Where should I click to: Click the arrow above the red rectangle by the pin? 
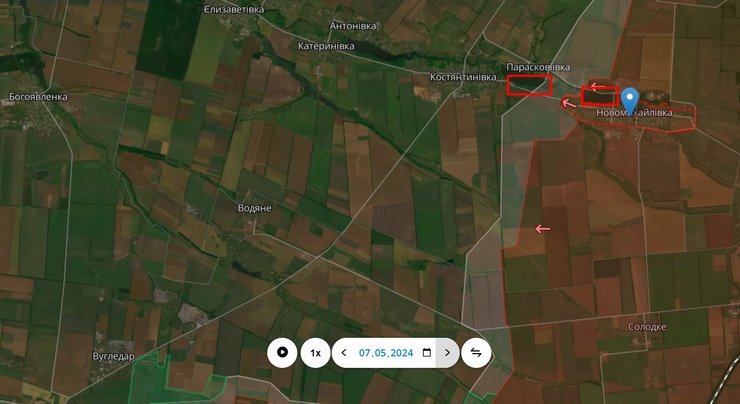(597, 86)
